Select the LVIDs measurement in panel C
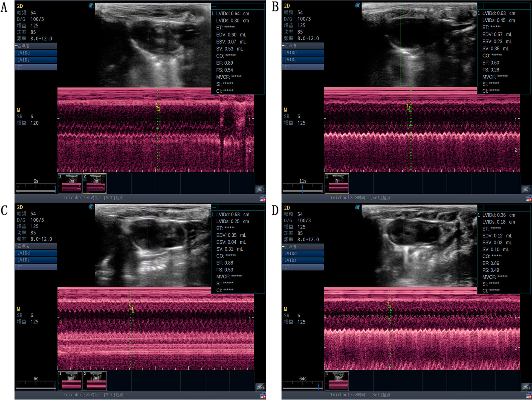Viewport: 532px width, 400px height. coord(36,260)
